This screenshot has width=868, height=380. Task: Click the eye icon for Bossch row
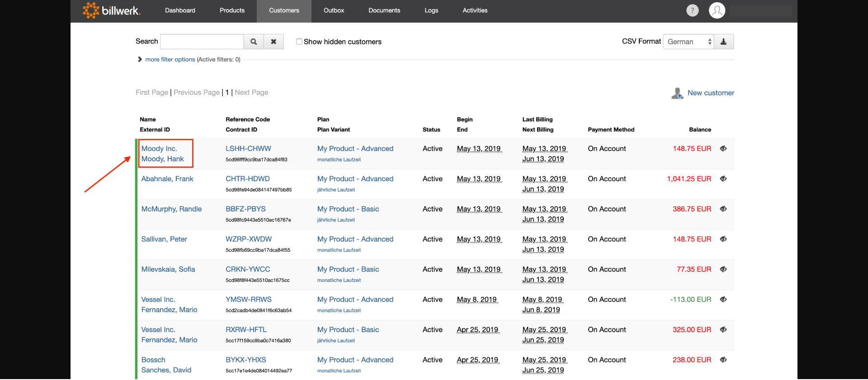[x=723, y=360]
